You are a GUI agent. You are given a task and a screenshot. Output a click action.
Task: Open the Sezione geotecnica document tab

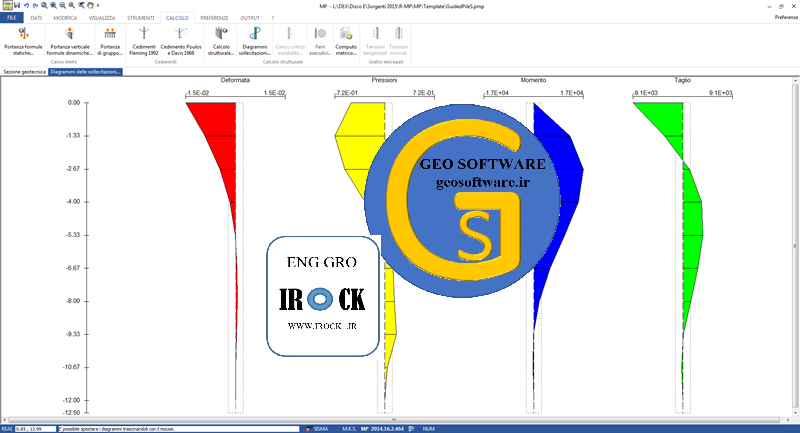pos(24,72)
